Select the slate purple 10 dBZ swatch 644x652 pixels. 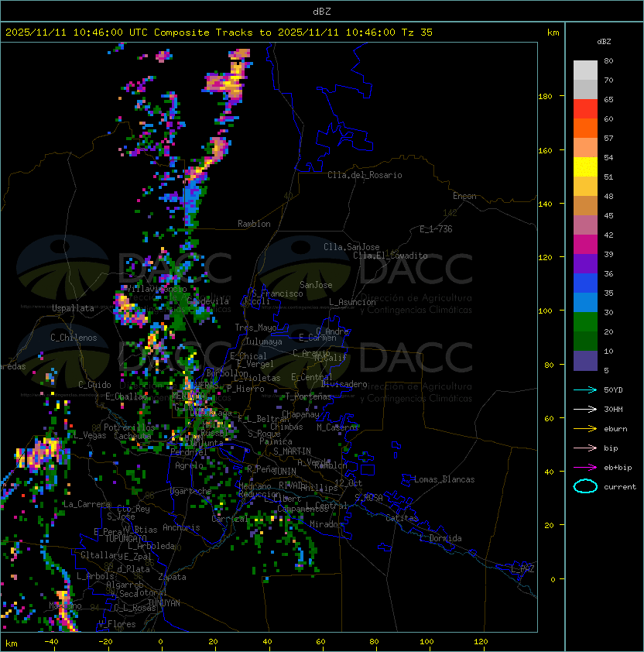point(585,361)
